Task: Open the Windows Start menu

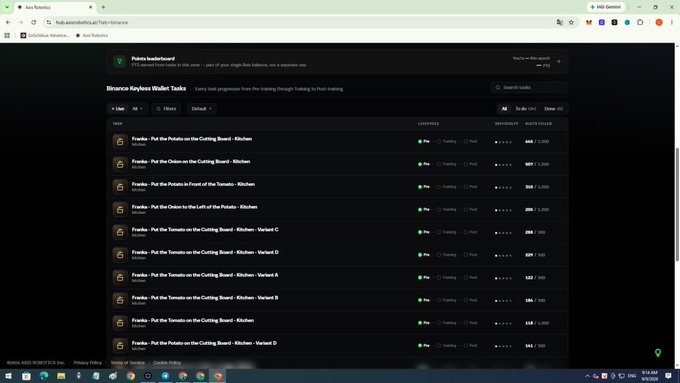Action: pyautogui.click(x=8, y=376)
